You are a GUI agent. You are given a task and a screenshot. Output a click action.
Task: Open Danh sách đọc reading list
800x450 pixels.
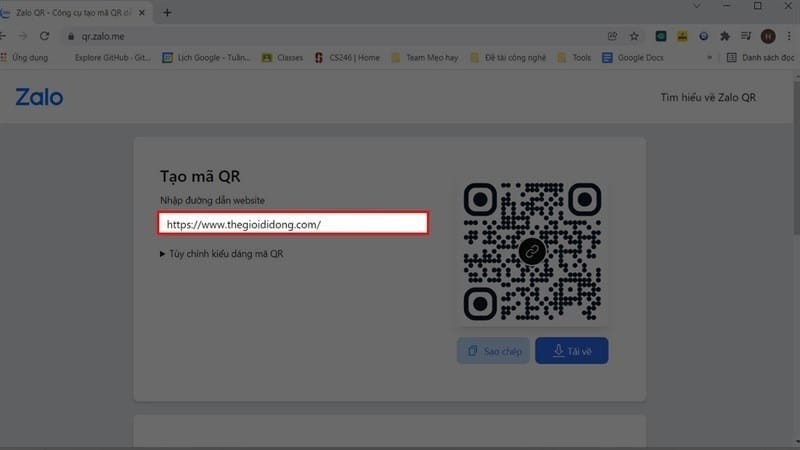point(760,58)
